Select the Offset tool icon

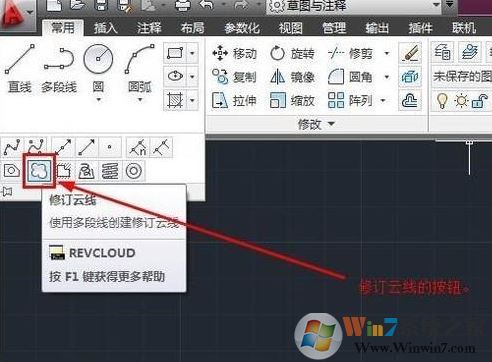(x=410, y=100)
